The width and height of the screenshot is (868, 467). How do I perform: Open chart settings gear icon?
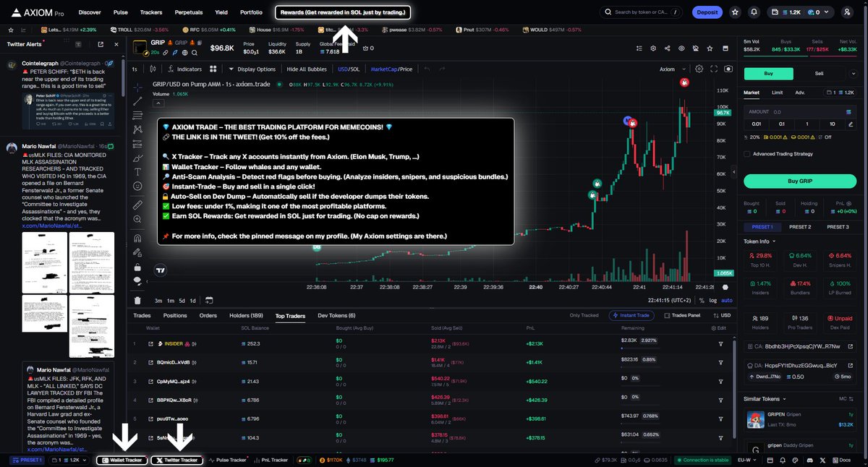click(699, 69)
